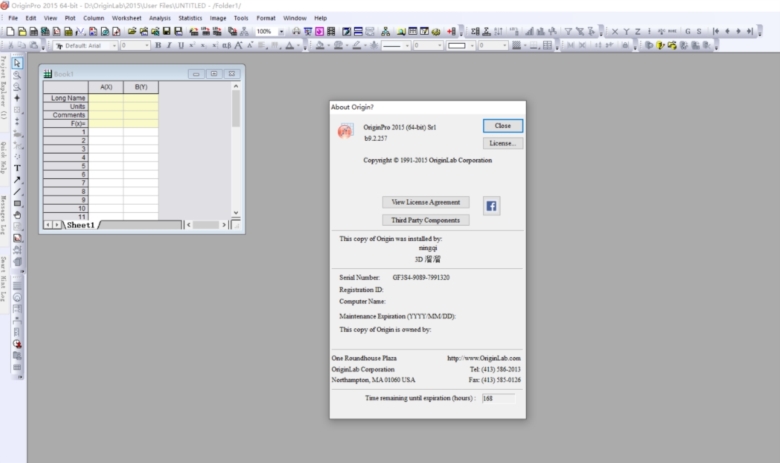Click the Save Project disk icon
Viewport: 780px width, 463px height.
[167, 31]
